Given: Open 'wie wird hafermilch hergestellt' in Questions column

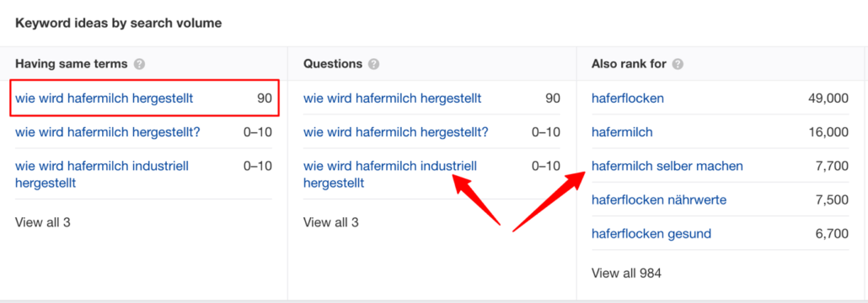Looking at the screenshot, I should pyautogui.click(x=393, y=98).
